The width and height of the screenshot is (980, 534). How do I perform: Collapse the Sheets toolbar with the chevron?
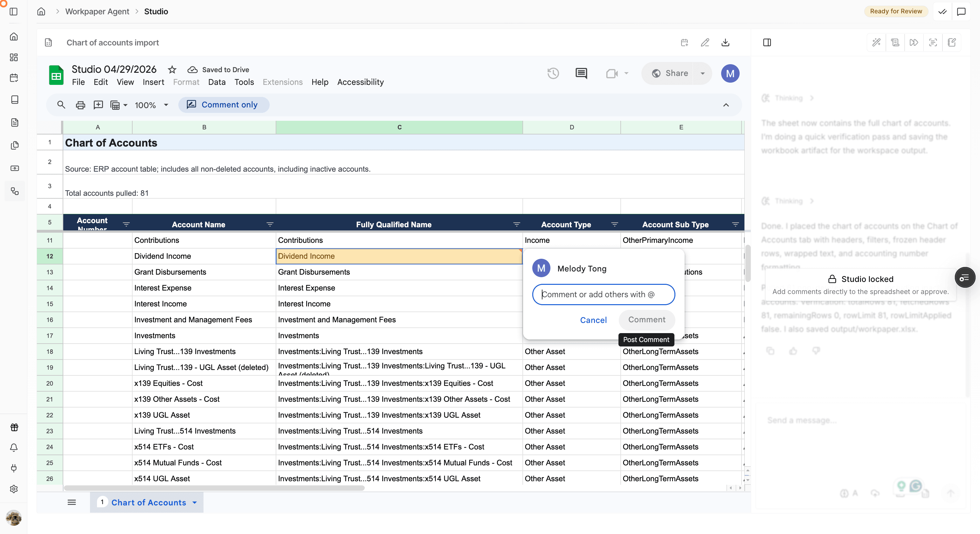pos(726,105)
